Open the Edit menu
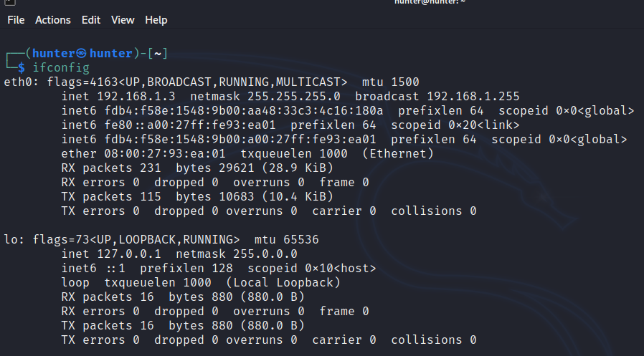Image resolution: width=644 pixels, height=356 pixels. pos(91,20)
